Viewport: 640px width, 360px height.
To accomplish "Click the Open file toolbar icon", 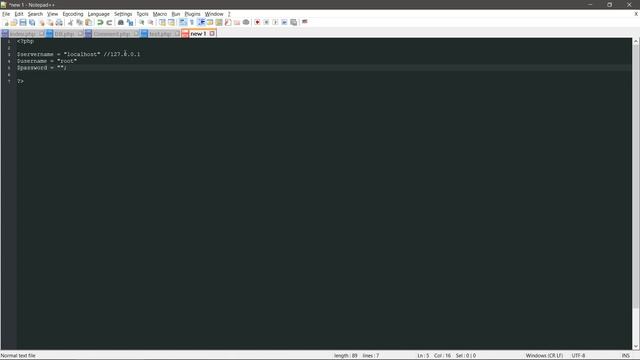I will click(x=14, y=22).
